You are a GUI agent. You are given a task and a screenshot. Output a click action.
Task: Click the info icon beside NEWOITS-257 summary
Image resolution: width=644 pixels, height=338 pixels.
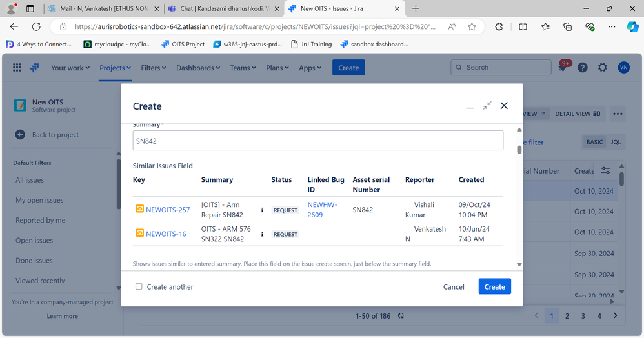262,210
